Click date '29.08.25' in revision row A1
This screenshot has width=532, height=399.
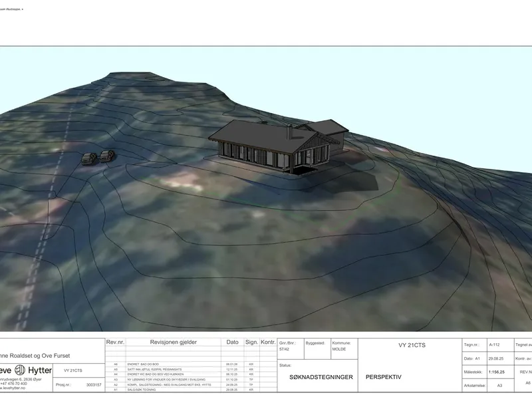coord(232,390)
